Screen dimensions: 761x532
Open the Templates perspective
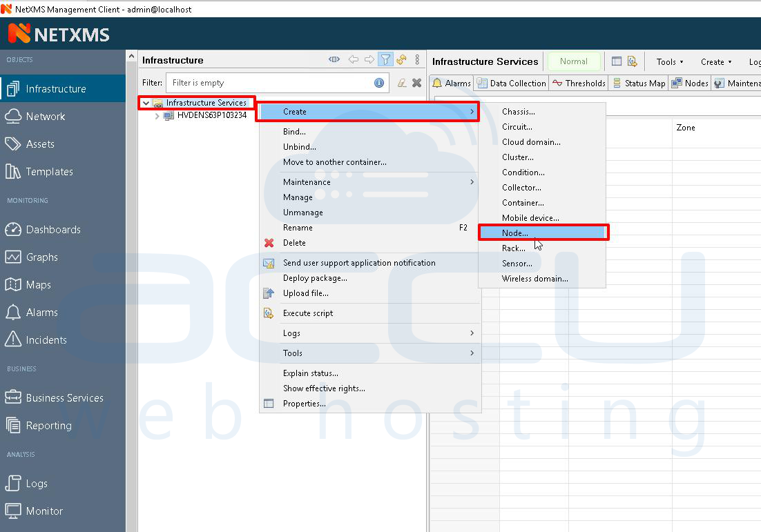tap(63, 172)
